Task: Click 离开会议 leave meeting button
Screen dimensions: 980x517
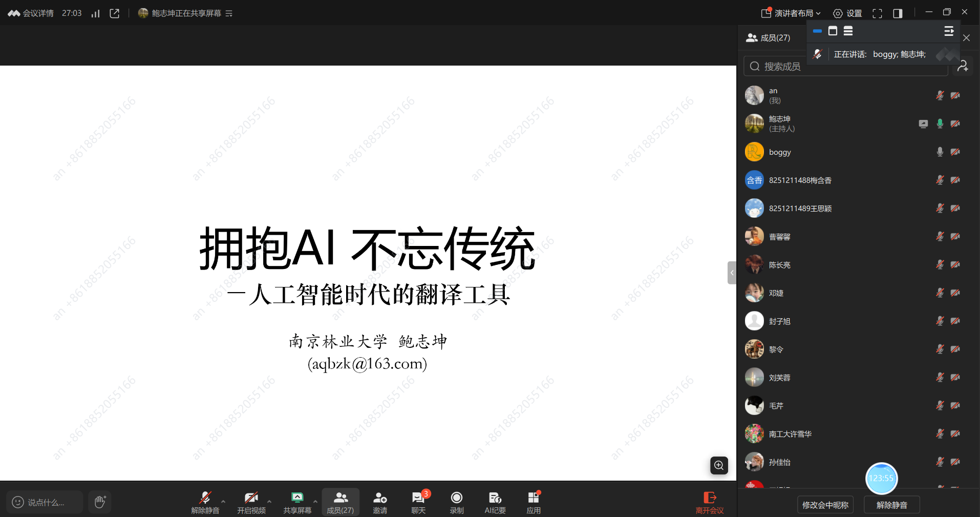Action: (710, 502)
